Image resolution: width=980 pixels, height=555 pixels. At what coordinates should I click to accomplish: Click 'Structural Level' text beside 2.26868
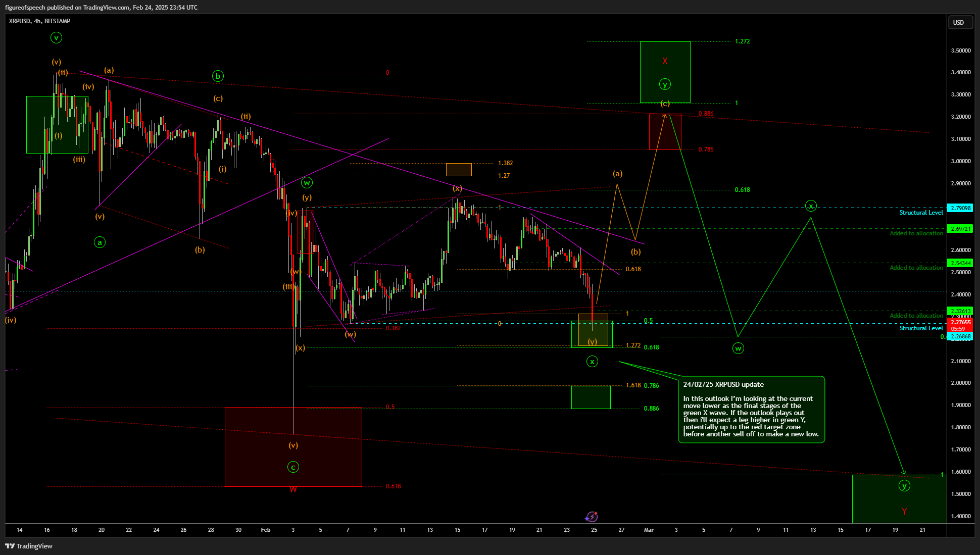921,328
